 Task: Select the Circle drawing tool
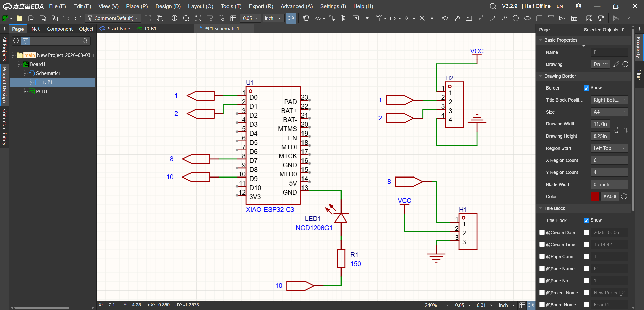pyautogui.click(x=515, y=18)
